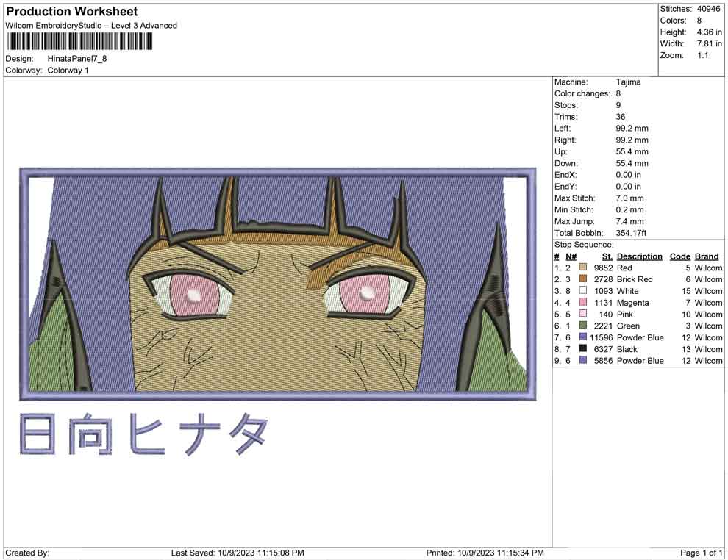
Task: Select the Zoom value '1:1'
Action: 702,55
